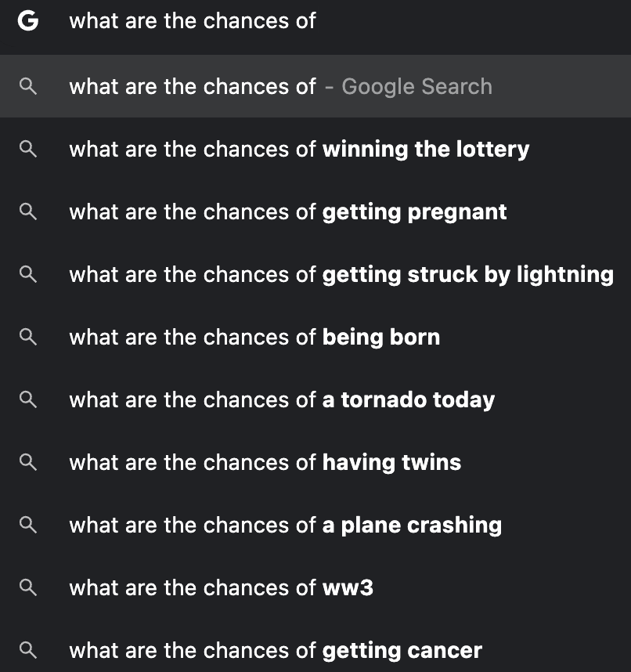Click the search icon beside 'getting cancer'
The height and width of the screenshot is (672, 631).
[27, 651]
